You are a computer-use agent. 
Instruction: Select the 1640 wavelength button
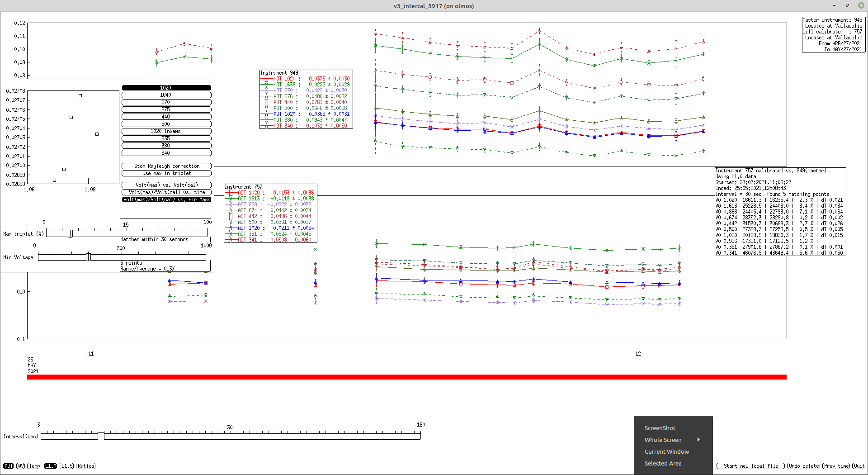pyautogui.click(x=166, y=95)
